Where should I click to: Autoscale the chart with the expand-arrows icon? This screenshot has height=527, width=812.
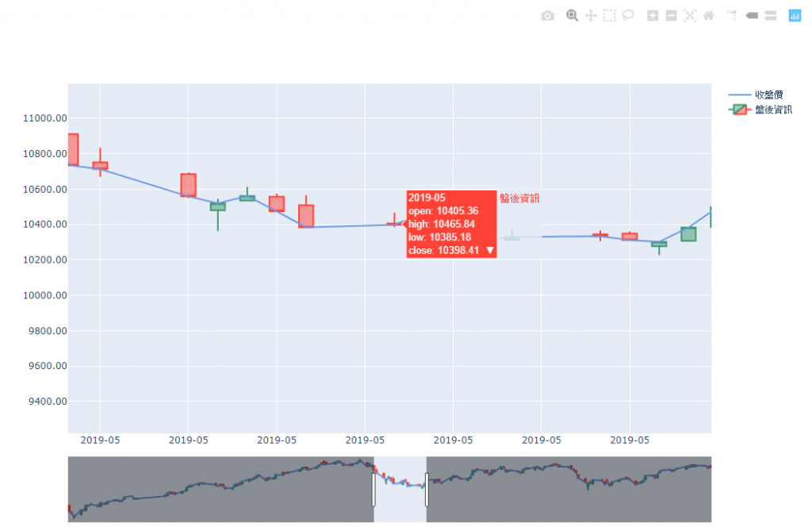[690, 16]
